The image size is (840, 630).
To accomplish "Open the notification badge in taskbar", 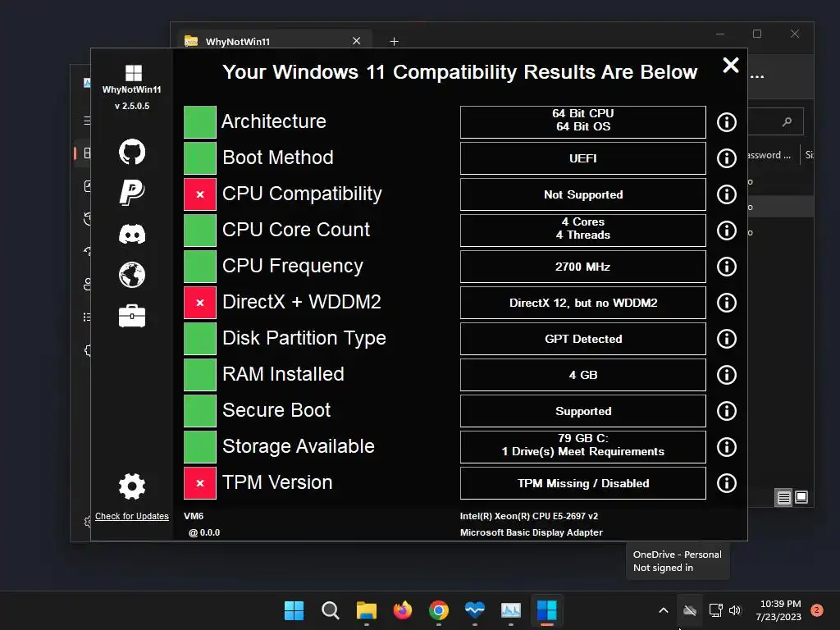I will pos(817,610).
